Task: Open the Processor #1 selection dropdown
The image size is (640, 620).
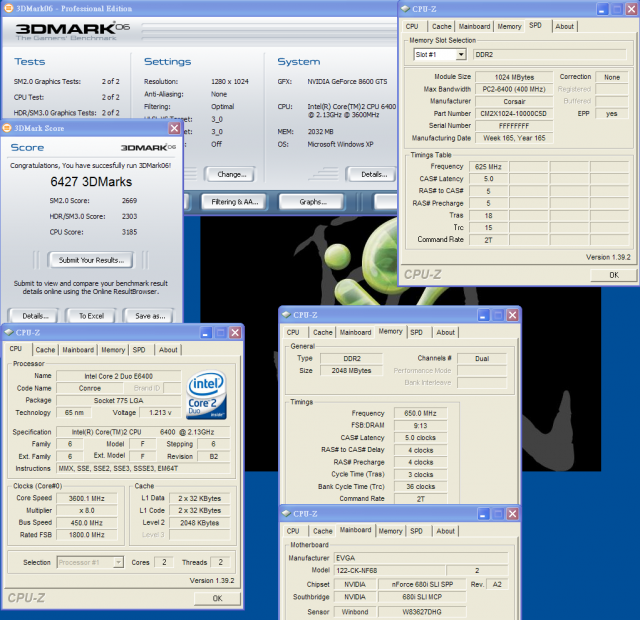Action: [118, 562]
